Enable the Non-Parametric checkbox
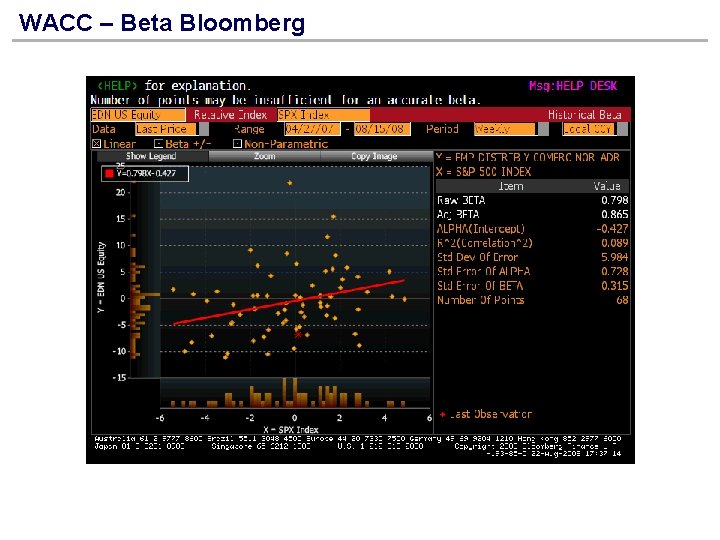 237,144
